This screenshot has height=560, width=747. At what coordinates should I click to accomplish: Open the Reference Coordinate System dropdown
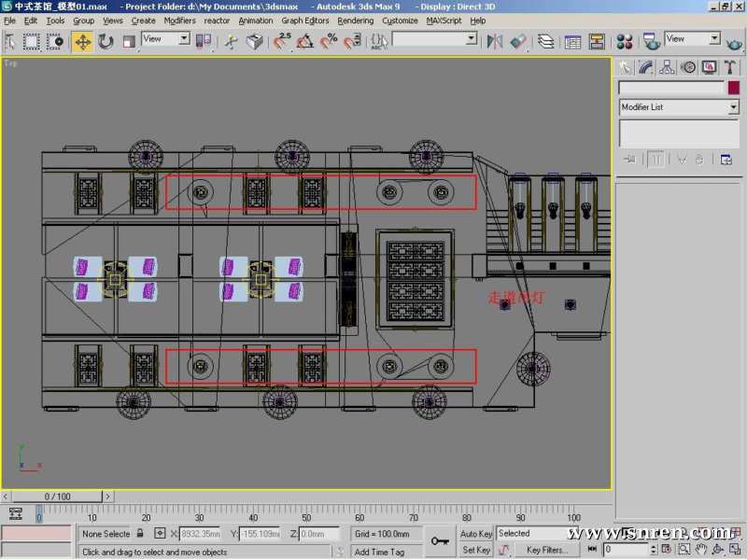(166, 39)
